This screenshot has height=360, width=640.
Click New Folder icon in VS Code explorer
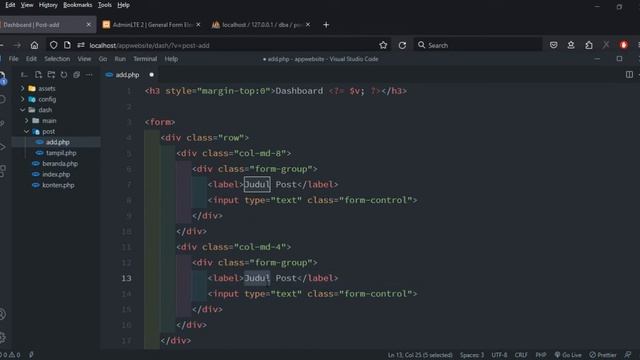pos(51,75)
